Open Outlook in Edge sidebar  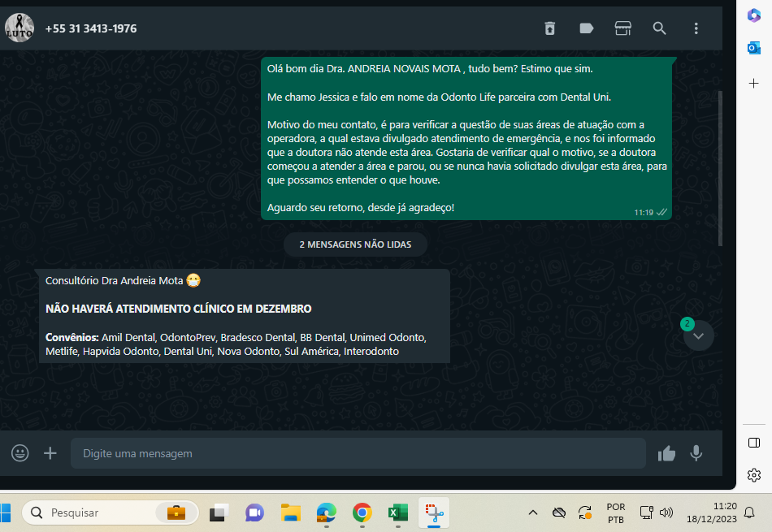[x=754, y=48]
